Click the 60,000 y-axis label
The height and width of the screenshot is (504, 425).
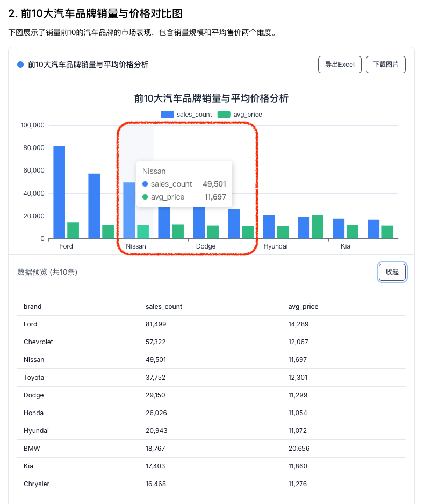tap(34, 171)
